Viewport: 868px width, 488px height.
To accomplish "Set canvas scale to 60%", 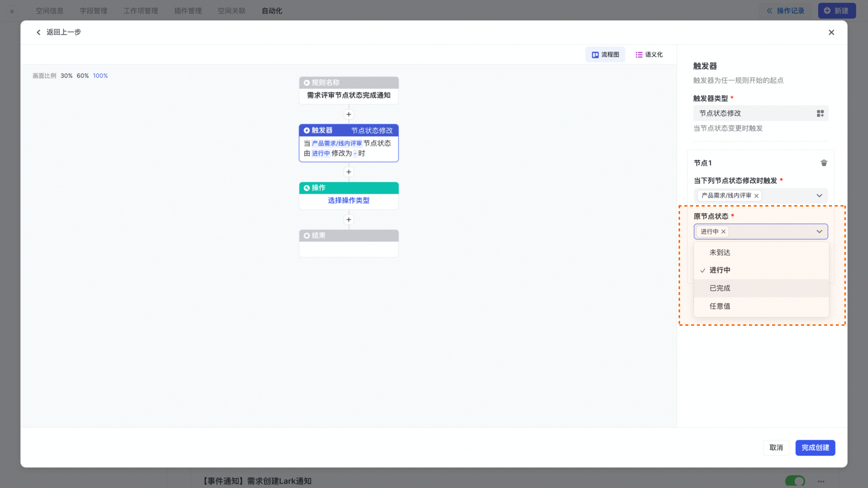I will tap(83, 76).
